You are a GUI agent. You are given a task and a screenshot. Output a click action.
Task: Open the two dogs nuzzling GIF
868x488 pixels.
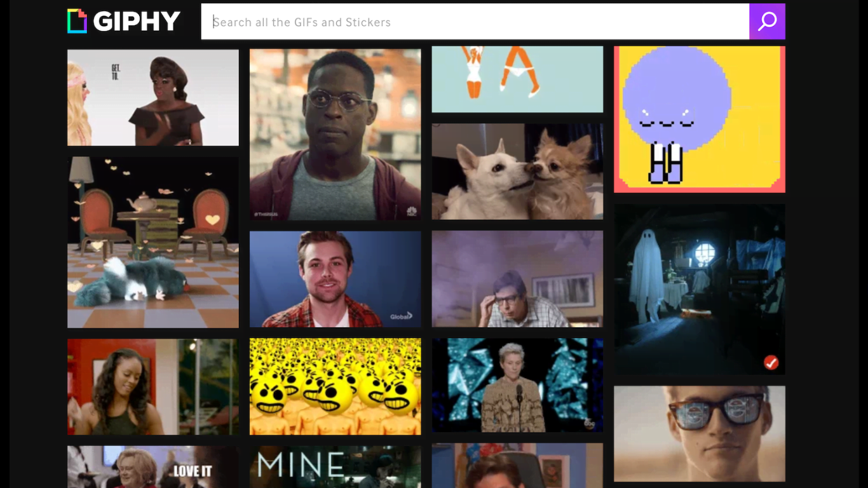tap(517, 172)
